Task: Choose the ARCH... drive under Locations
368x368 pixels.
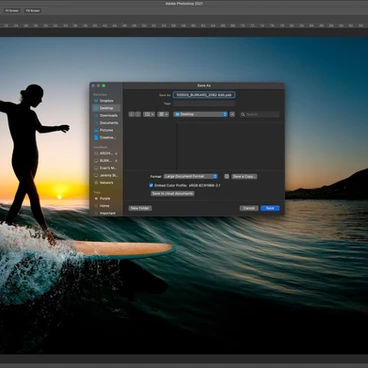Action: (104, 153)
